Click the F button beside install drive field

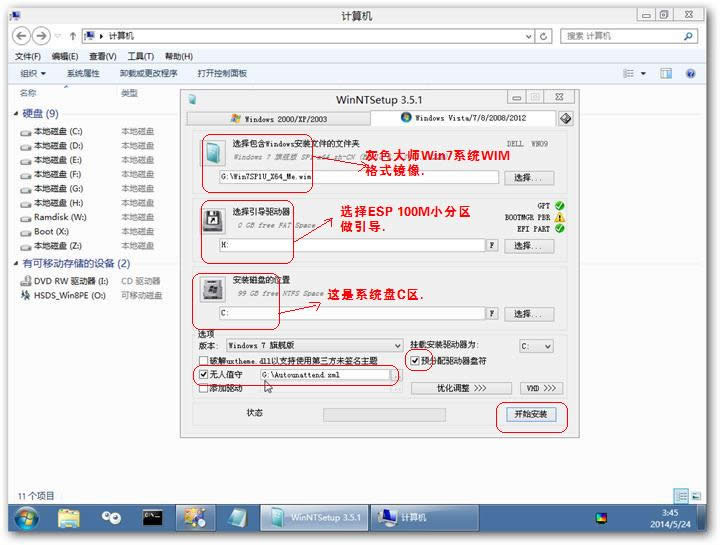tap(491, 314)
